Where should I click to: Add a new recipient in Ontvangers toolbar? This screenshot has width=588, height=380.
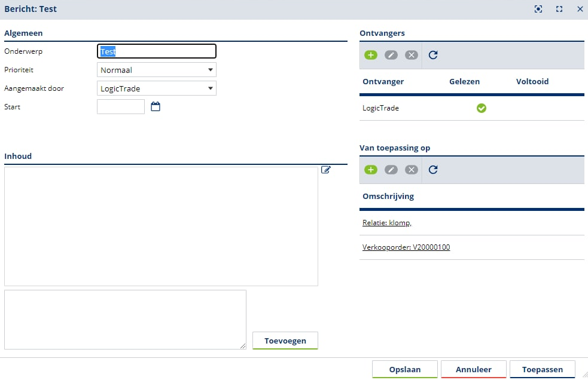click(x=371, y=55)
